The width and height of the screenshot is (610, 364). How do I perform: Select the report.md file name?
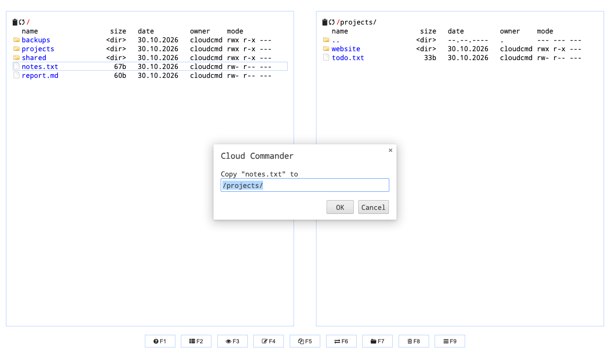pos(40,75)
